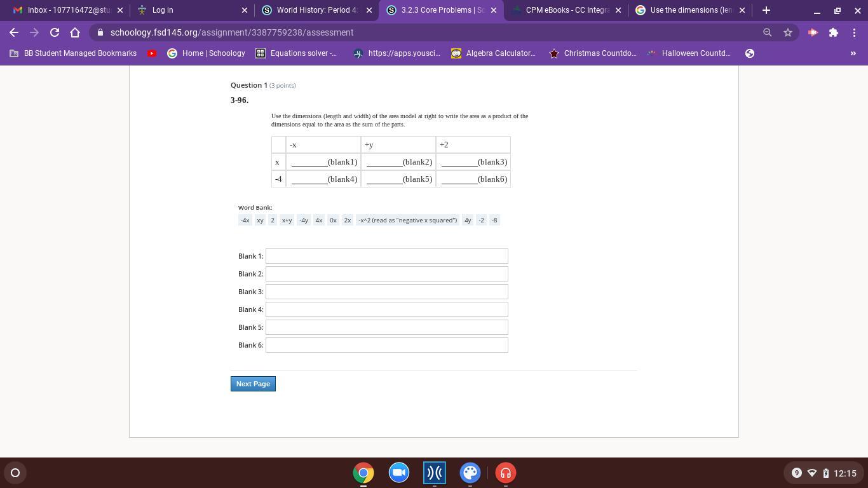868x488 pixels.
Task: Click the '4y' word bank term
Action: tap(468, 220)
